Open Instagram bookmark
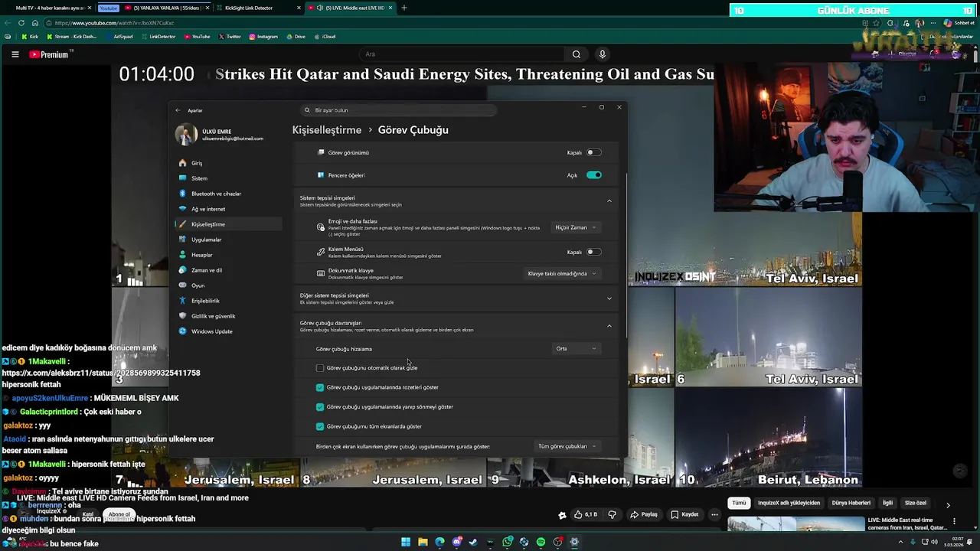 pos(263,36)
